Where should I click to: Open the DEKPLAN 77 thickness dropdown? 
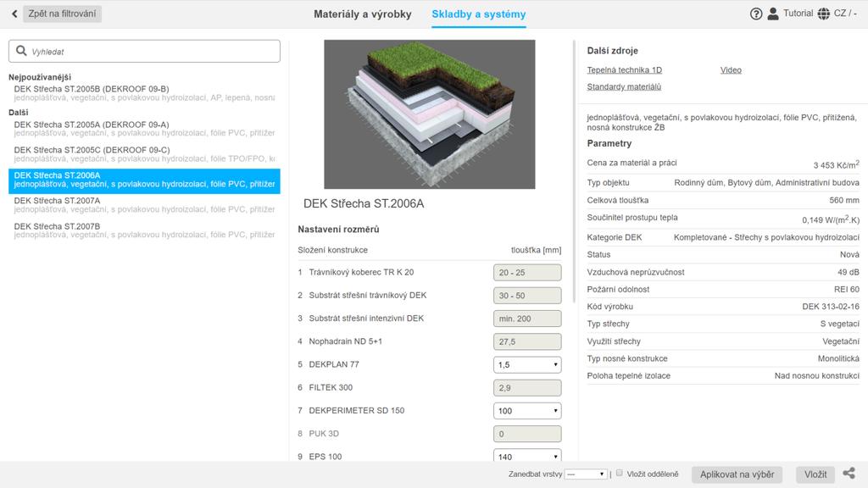527,364
